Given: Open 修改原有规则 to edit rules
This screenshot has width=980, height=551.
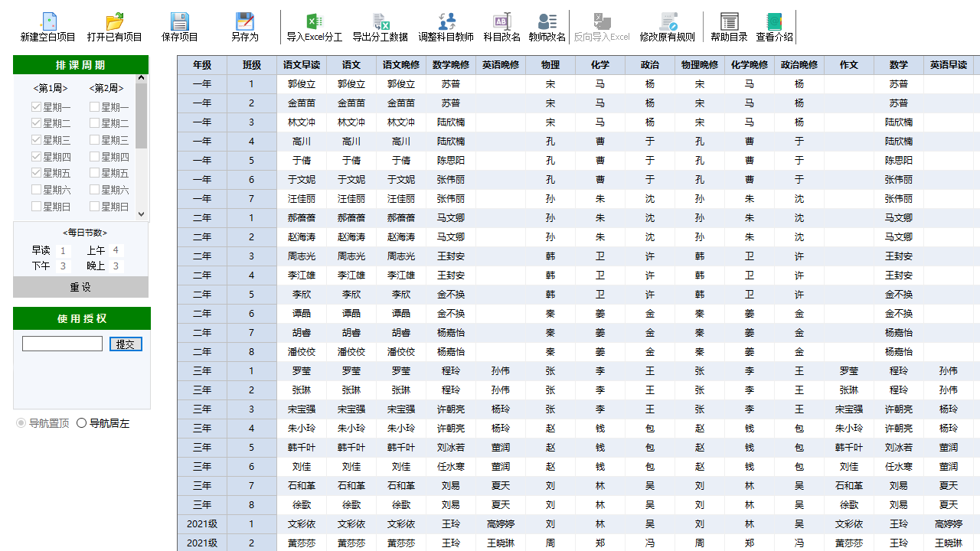Looking at the screenshot, I should pos(665,26).
